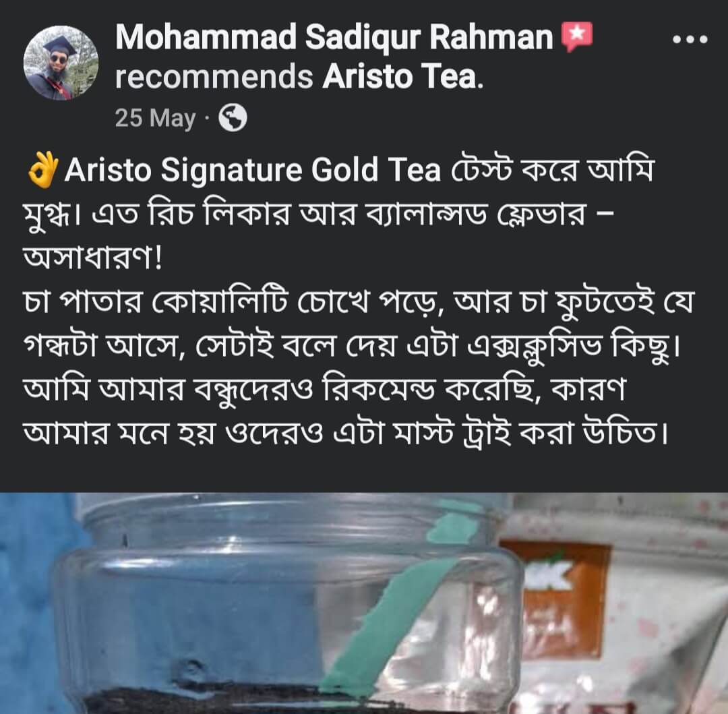Click the 'অসাধারণ!' line of the review
Screen dimensions: 728x714
pos(93,259)
